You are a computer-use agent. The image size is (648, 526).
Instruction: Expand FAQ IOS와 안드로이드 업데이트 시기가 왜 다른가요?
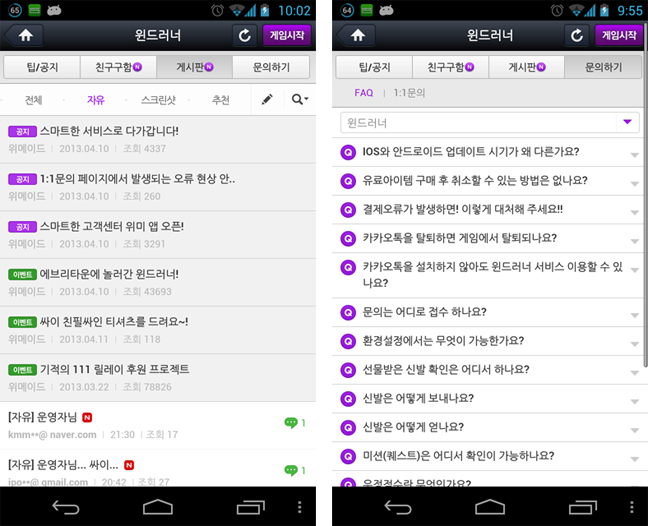tap(488, 152)
